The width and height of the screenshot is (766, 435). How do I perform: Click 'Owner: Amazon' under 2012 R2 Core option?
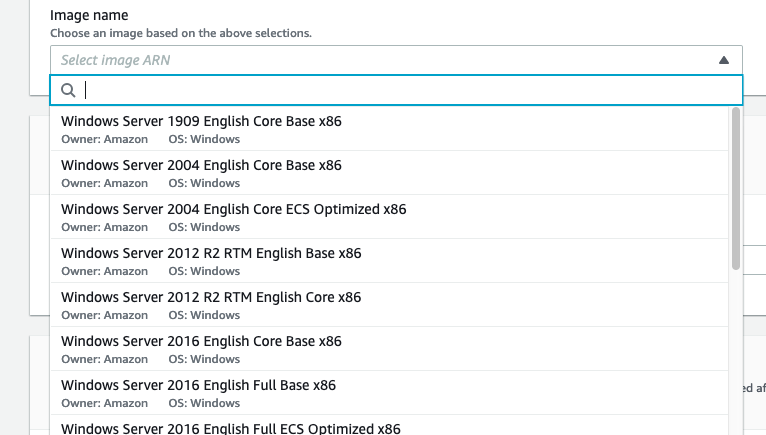104,315
